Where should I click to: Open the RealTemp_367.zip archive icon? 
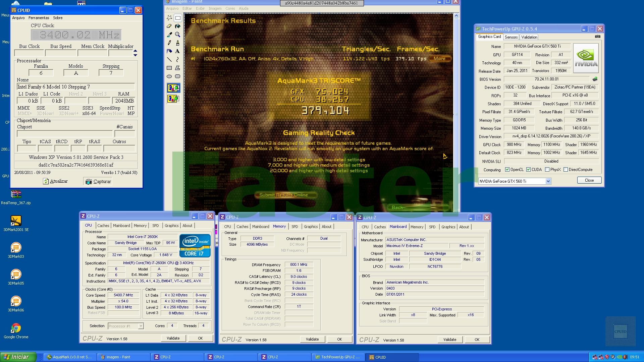coord(16,197)
